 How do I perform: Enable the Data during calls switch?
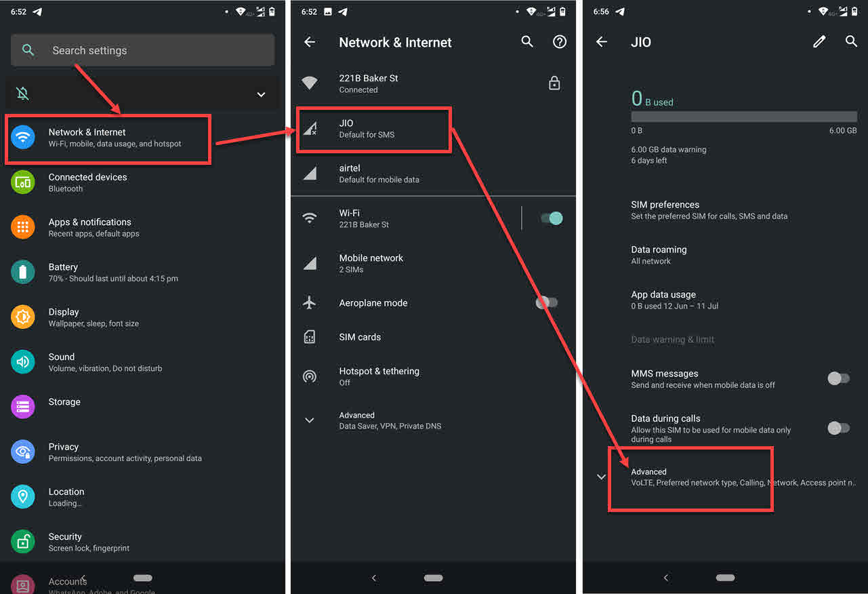coord(839,428)
